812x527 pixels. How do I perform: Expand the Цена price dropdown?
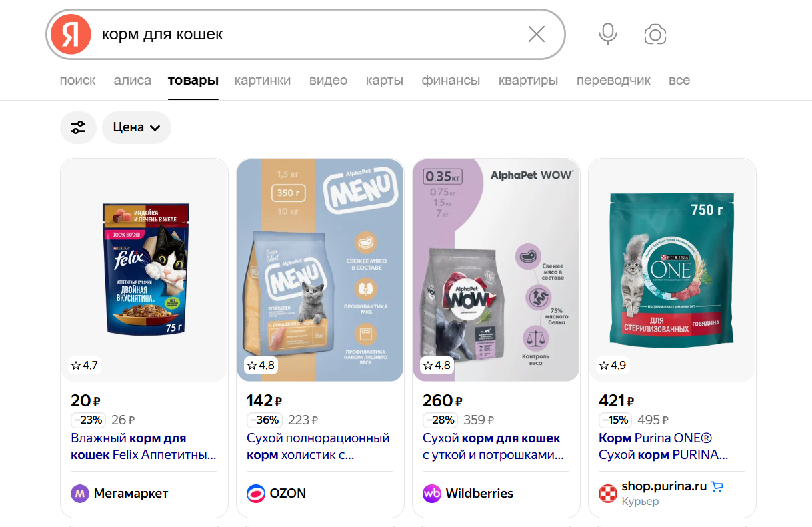pyautogui.click(x=137, y=127)
